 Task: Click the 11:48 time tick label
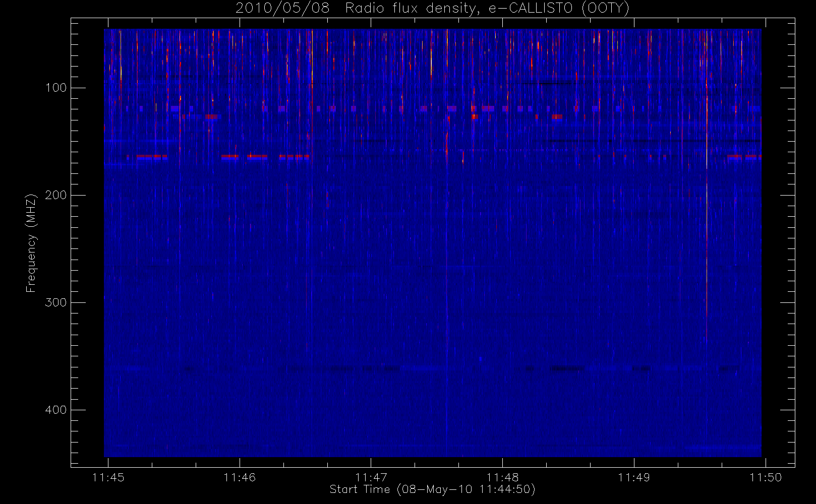tap(503, 477)
